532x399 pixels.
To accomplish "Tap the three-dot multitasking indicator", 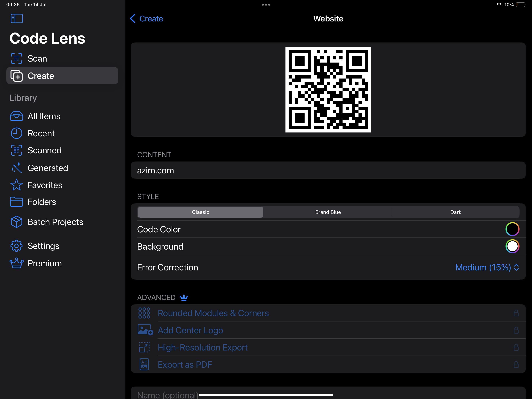I will click(266, 4).
